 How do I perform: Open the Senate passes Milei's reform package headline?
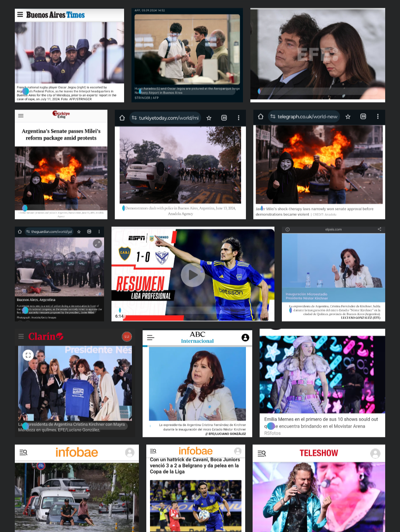coord(61,134)
